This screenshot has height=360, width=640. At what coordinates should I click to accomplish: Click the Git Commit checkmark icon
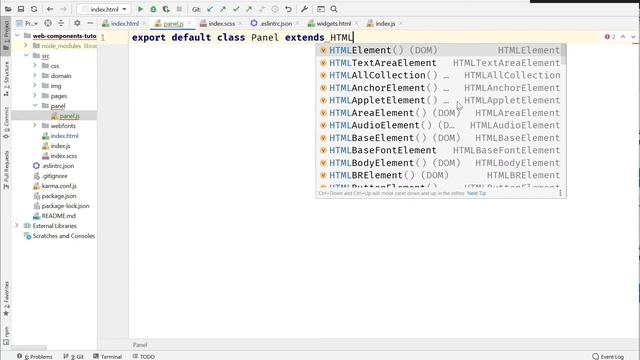pos(236,9)
